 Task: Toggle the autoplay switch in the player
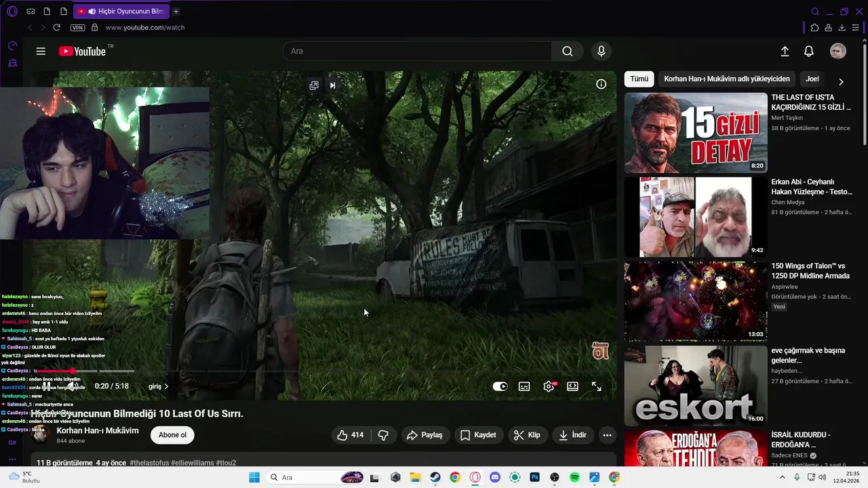[500, 386]
